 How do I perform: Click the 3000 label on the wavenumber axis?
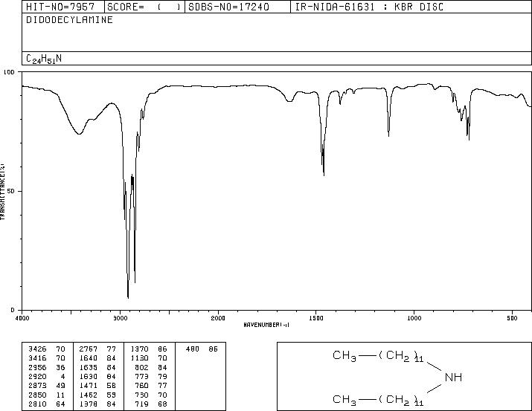(x=120, y=318)
